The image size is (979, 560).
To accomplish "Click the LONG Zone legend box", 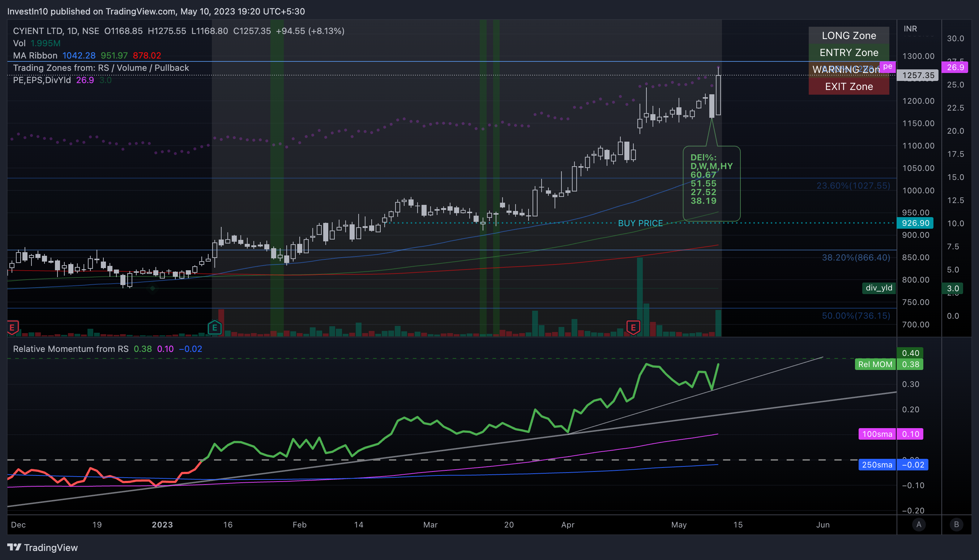I will [849, 35].
